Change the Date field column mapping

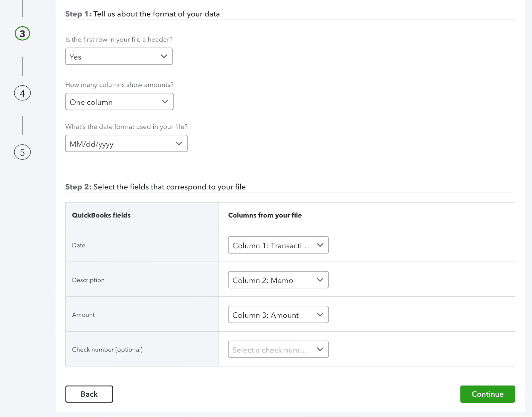click(x=278, y=245)
